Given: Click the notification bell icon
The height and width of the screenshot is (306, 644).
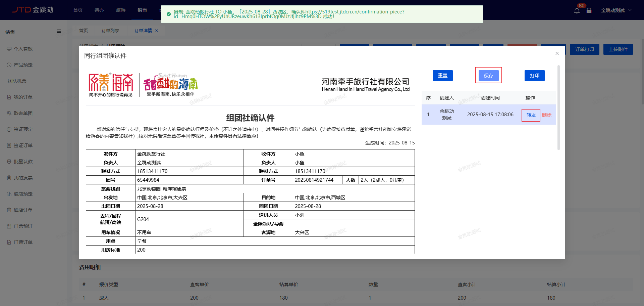Looking at the screenshot, I should (577, 11).
